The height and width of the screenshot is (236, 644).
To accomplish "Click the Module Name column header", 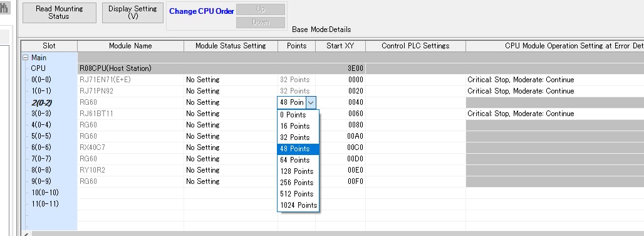I will point(130,46).
